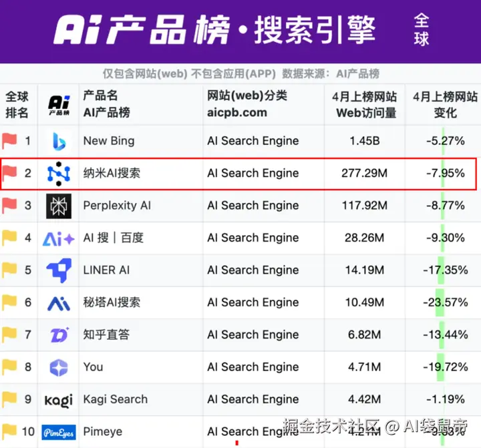Click the AI产品榜 logo in table header
The height and width of the screenshot is (448, 481).
(59, 105)
